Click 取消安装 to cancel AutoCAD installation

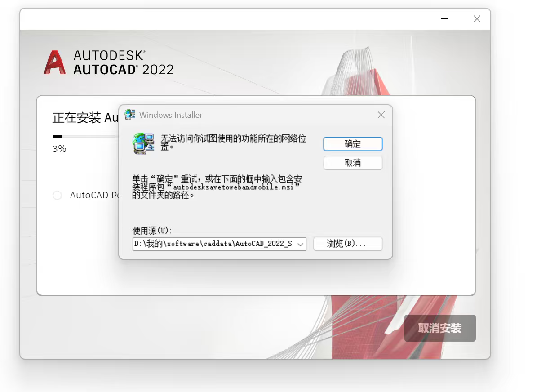440,328
